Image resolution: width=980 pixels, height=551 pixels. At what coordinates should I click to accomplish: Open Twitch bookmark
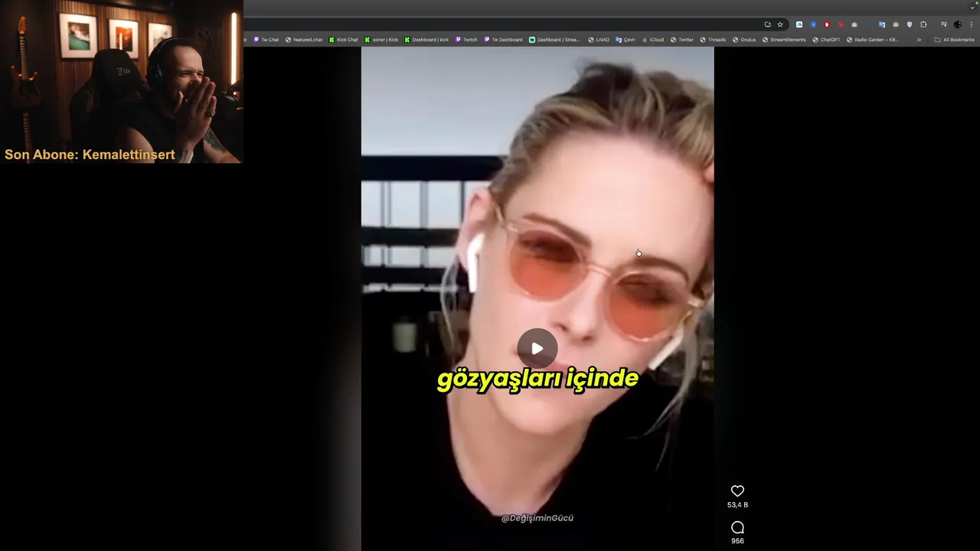(466, 40)
